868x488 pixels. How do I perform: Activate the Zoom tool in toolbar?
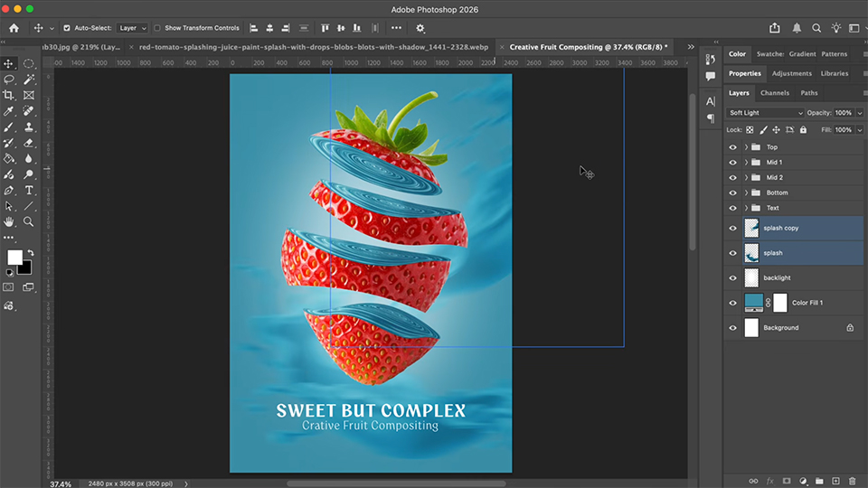[x=29, y=221]
